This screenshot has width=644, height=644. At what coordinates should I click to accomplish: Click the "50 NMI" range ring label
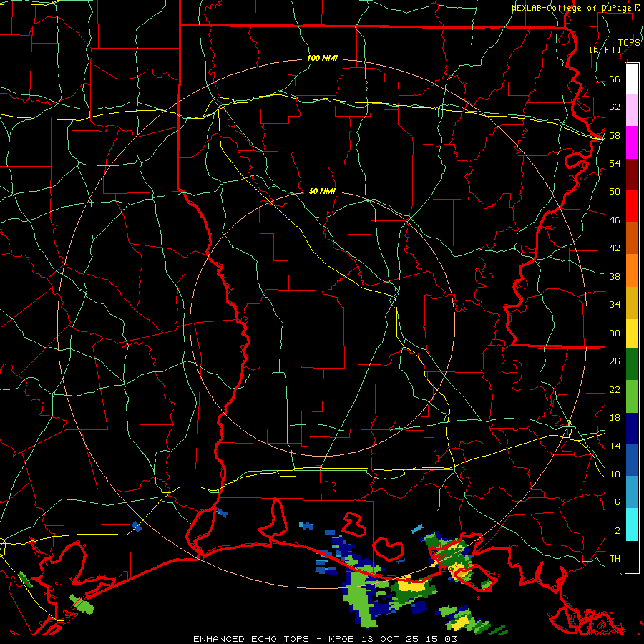322,191
